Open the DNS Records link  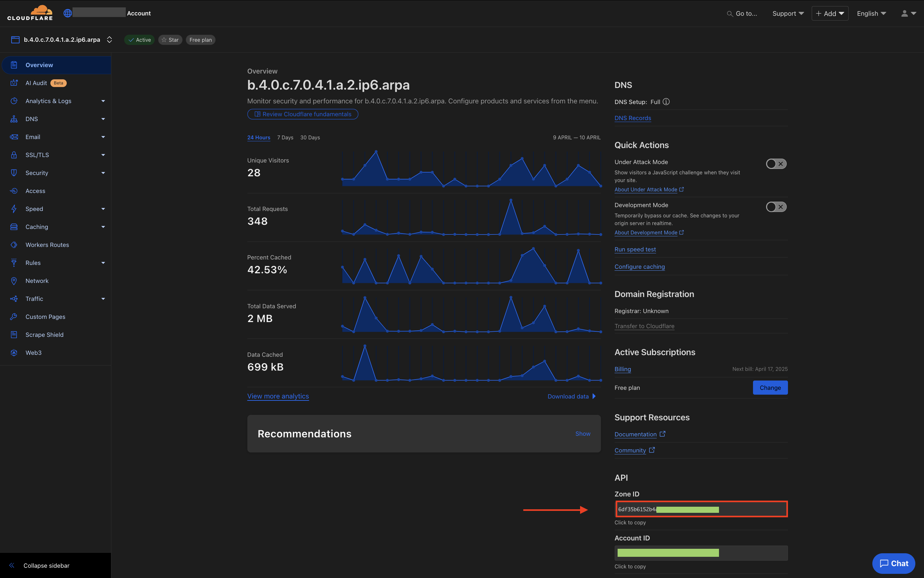coord(633,118)
